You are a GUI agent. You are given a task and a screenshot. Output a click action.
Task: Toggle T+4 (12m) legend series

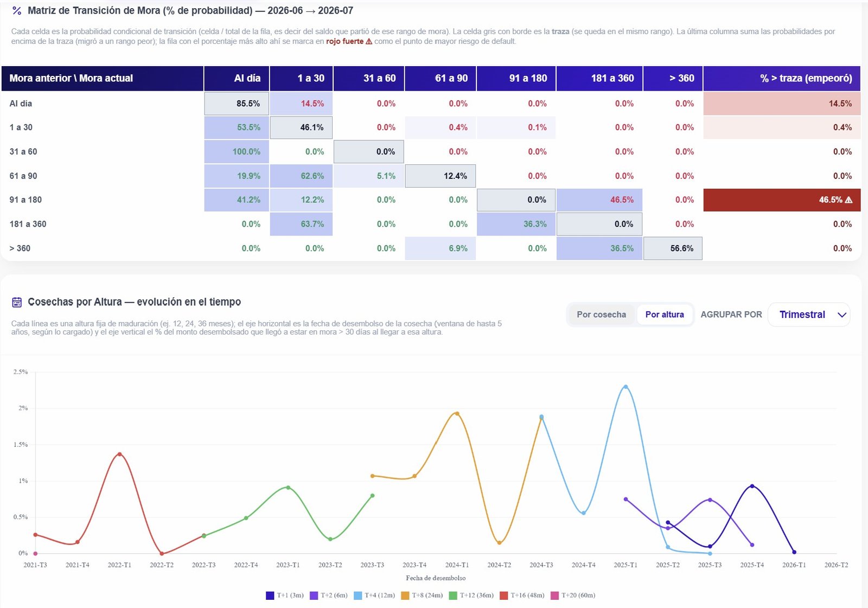point(374,596)
